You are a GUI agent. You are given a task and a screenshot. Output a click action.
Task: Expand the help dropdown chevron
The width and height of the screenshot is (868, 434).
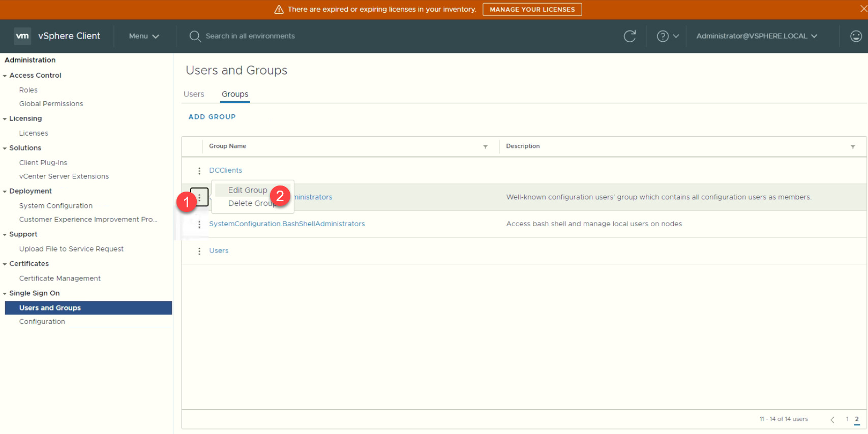pos(676,36)
